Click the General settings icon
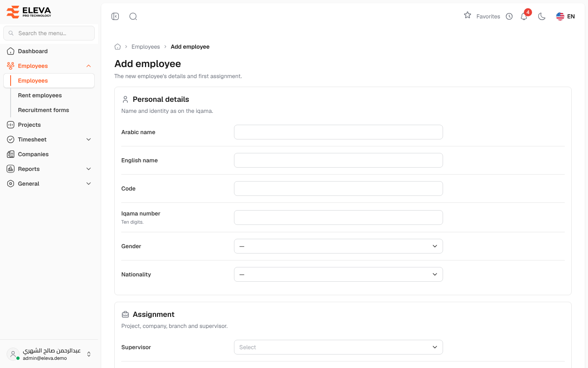 11,184
